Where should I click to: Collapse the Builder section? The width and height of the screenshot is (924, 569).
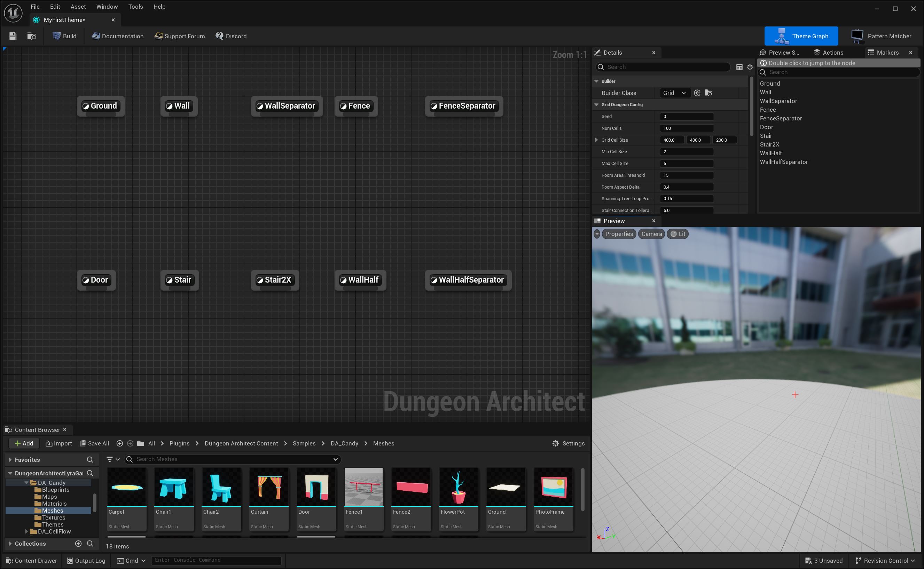pyautogui.click(x=596, y=81)
